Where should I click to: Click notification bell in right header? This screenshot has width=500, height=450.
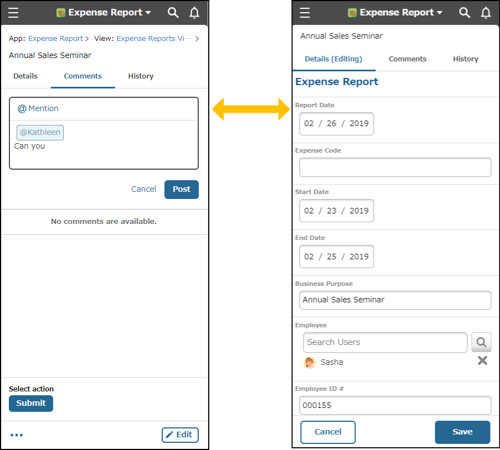[x=486, y=13]
